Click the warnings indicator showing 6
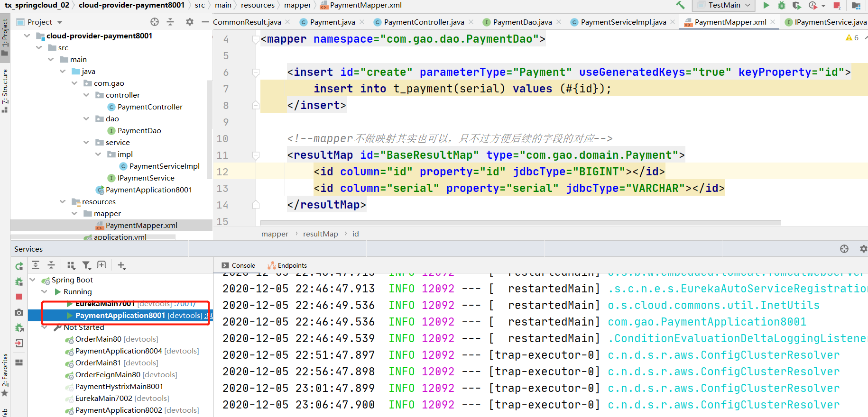 852,37
